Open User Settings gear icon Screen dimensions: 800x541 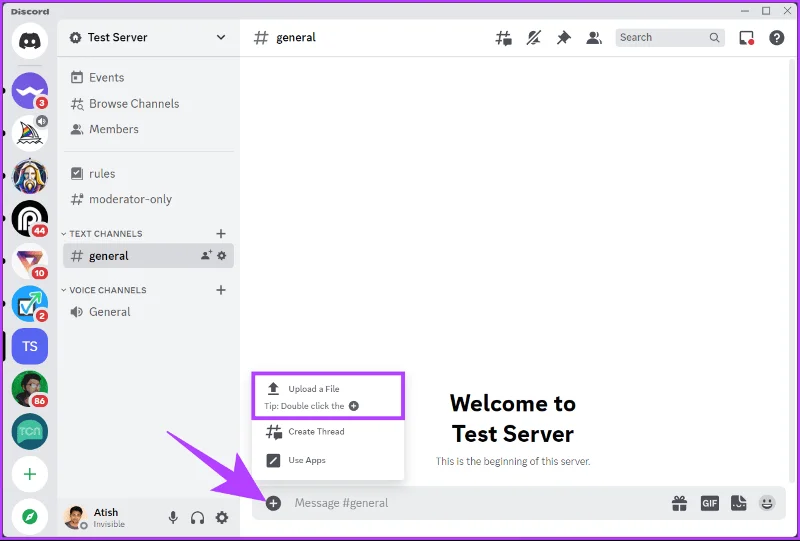221,518
